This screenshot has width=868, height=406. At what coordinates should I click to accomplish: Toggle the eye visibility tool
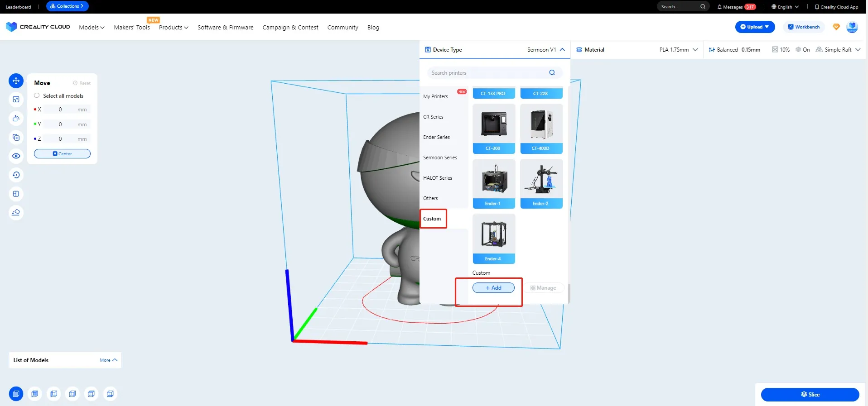coord(16,156)
